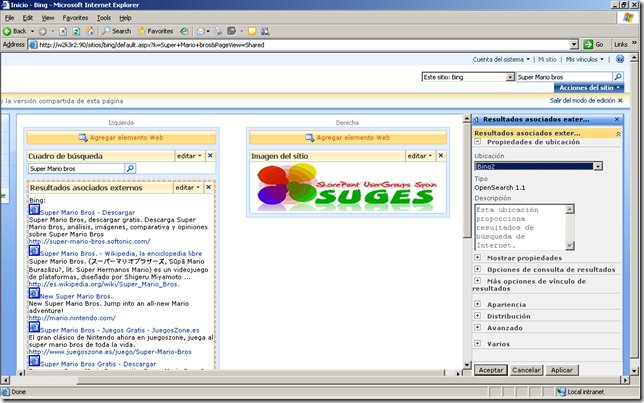Click the Cuadro de búsqueda text field

pos(76,168)
